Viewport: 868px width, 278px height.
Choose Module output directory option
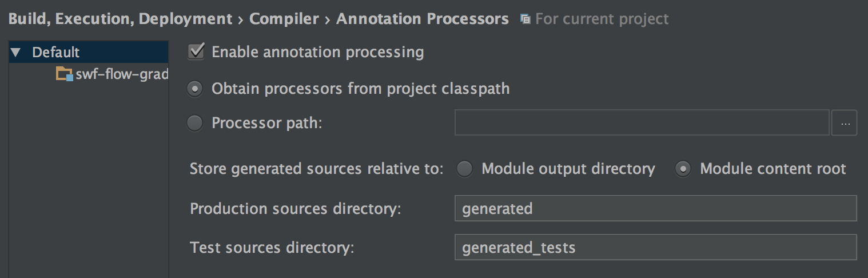point(464,169)
